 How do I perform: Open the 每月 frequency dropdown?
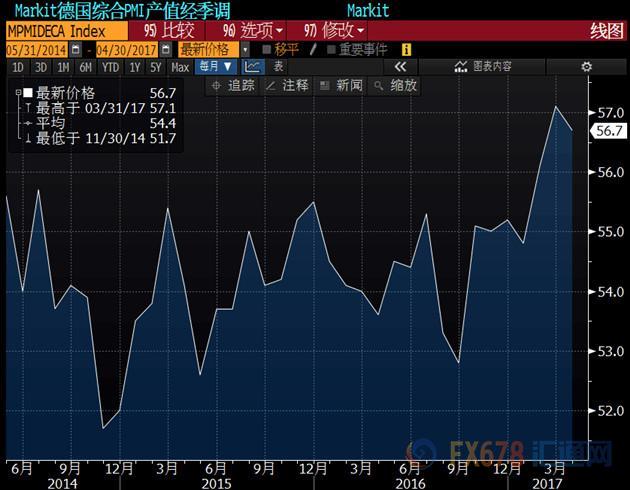(216, 66)
